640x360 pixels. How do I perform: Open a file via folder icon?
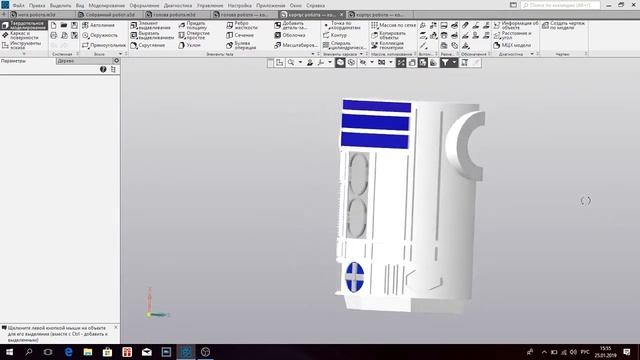[64, 25]
